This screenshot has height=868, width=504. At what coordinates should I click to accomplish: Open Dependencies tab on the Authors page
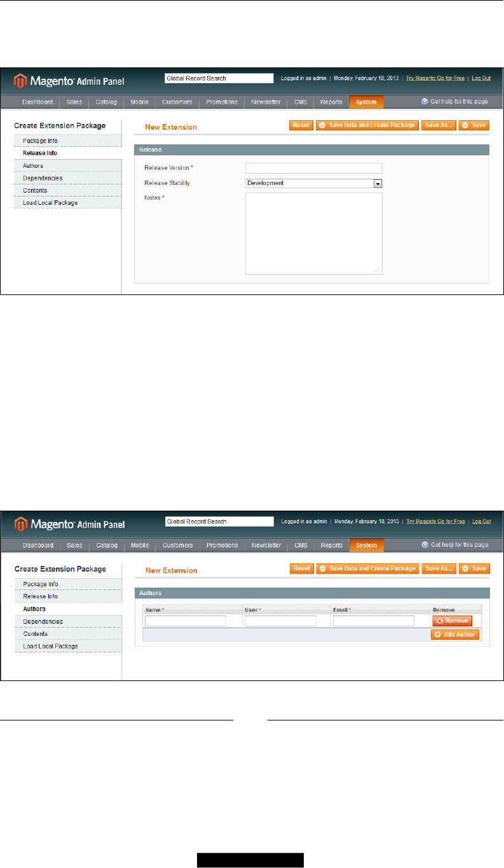point(68,621)
